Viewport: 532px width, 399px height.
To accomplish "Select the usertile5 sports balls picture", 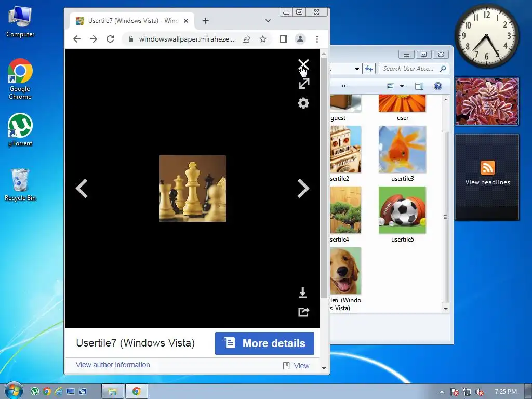I will (402, 210).
